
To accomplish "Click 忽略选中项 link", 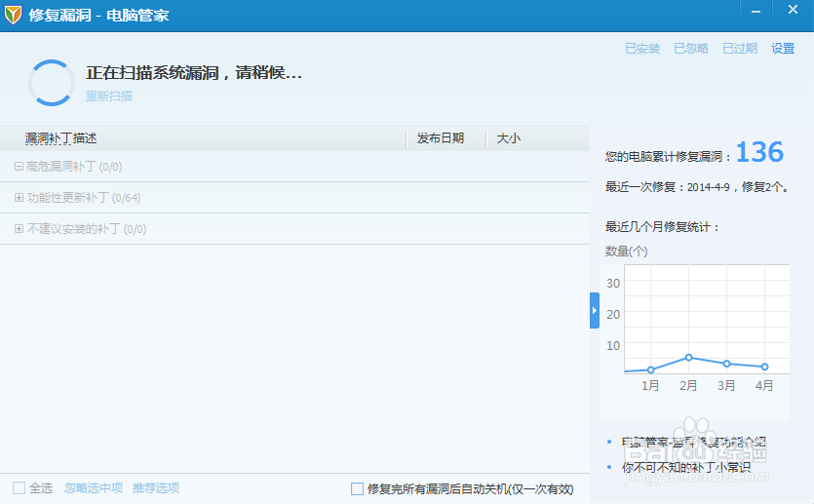I will [x=94, y=487].
